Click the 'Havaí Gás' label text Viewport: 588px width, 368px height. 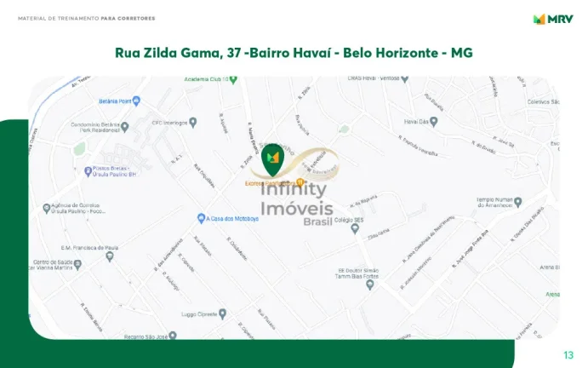point(416,122)
